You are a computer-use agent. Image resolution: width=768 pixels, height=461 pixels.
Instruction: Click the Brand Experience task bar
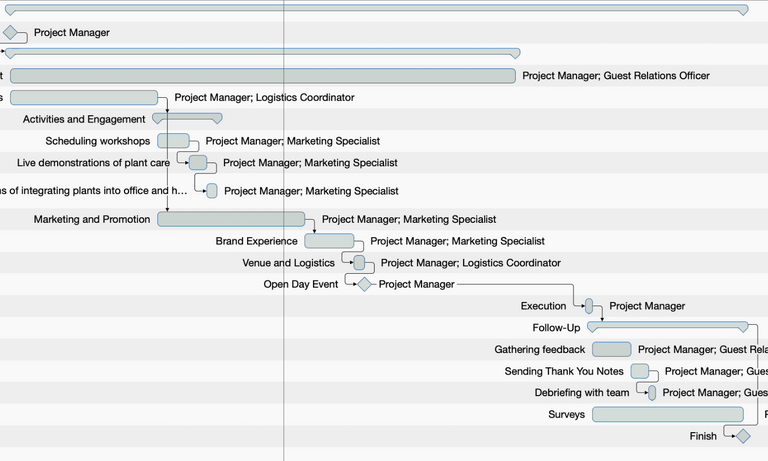click(329, 241)
